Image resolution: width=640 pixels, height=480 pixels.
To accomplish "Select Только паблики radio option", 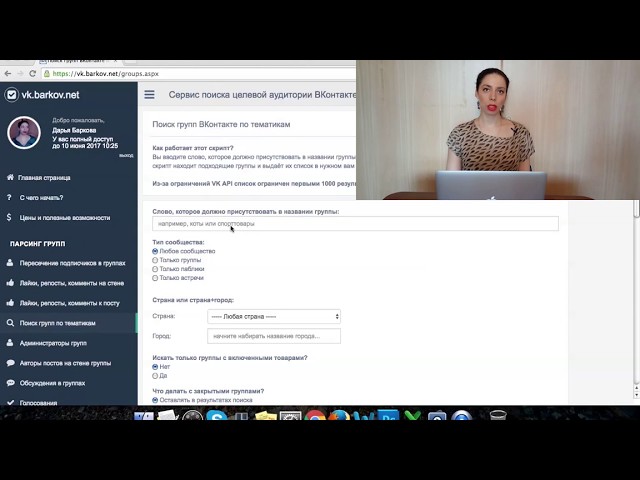I will (x=155, y=269).
